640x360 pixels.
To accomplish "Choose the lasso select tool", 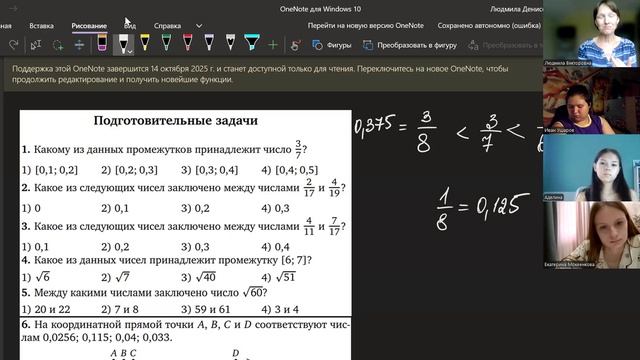I will 58,45.
